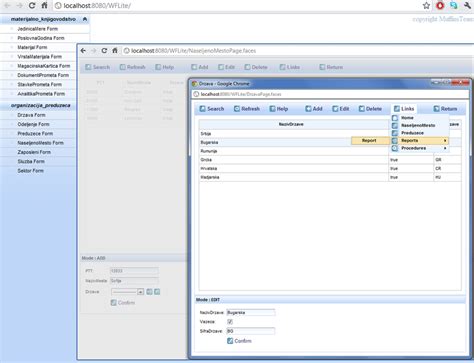
Task: Click Refresh in the NaseljenoMesto window toolbar
Action: [x=133, y=67]
